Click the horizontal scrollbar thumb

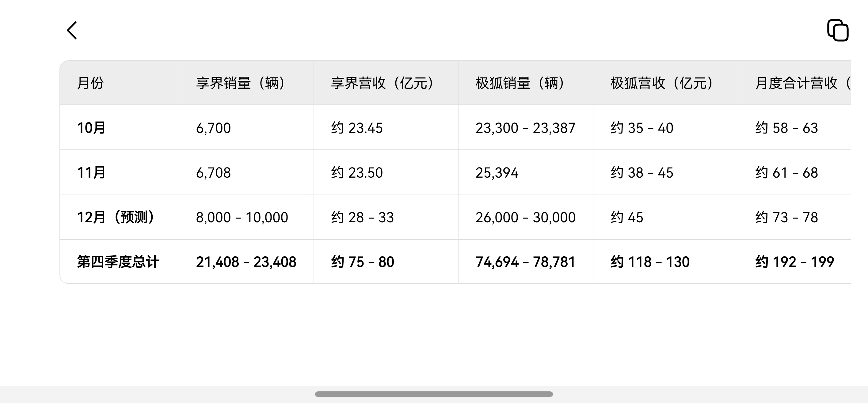click(x=434, y=394)
